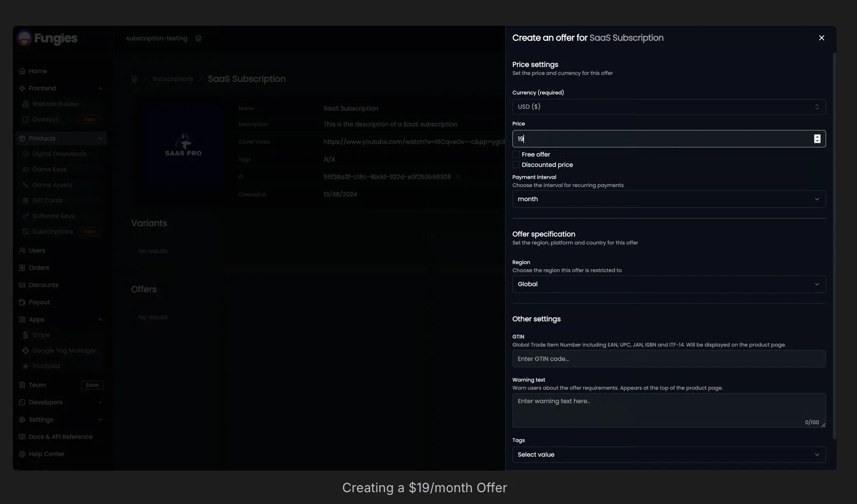Open Subscriptions in sidebar
Screen dimensions: 857x504
click(53, 232)
